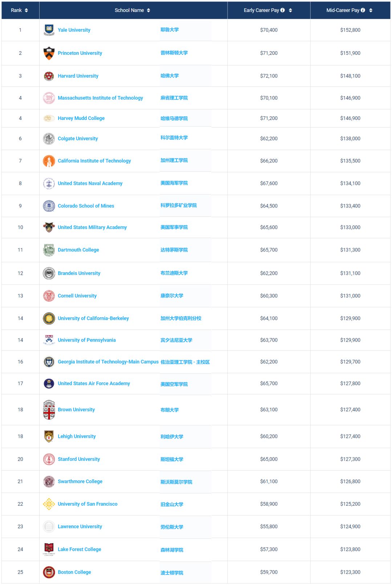Image resolution: width=392 pixels, height=585 pixels.
Task: Open the Georgia Institute of Technology-Main Campus link
Action: click(x=108, y=362)
